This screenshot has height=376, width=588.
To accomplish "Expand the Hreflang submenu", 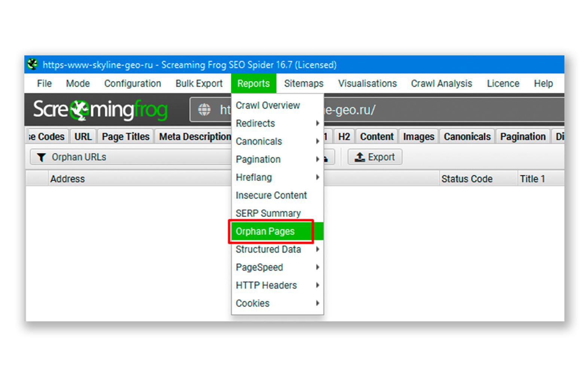I will [x=277, y=177].
